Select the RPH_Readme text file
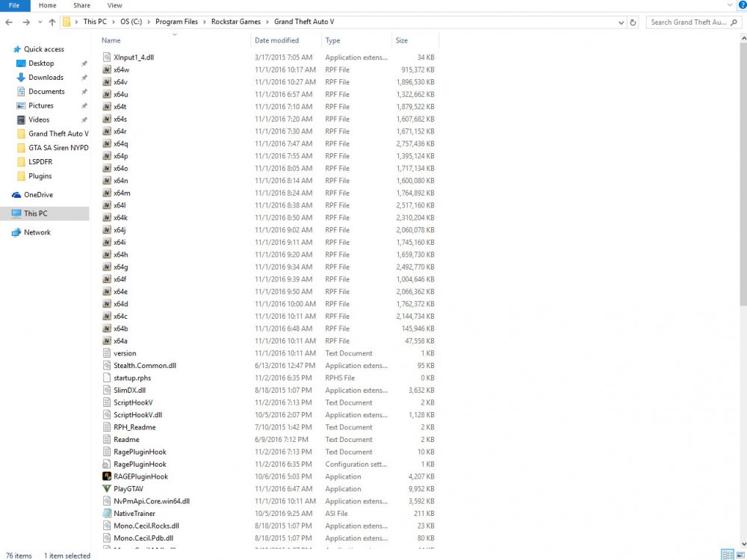Viewport: 747px width, 560px height. pyautogui.click(x=134, y=427)
